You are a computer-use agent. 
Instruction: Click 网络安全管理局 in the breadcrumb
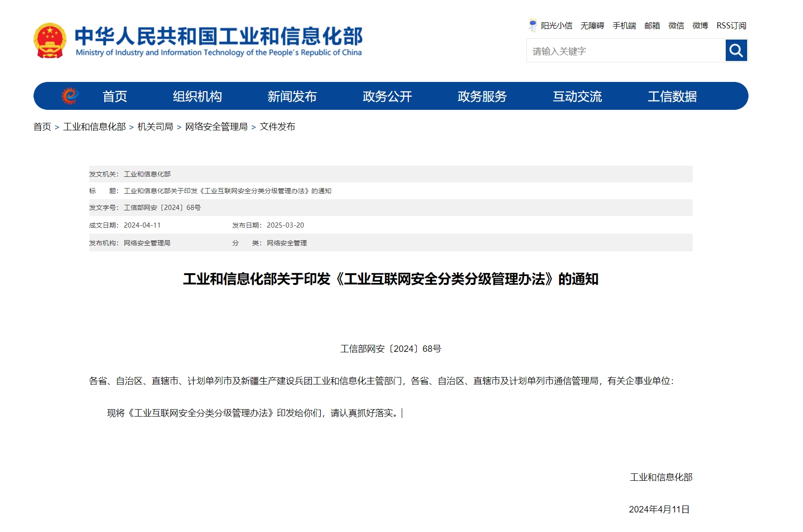(x=216, y=127)
